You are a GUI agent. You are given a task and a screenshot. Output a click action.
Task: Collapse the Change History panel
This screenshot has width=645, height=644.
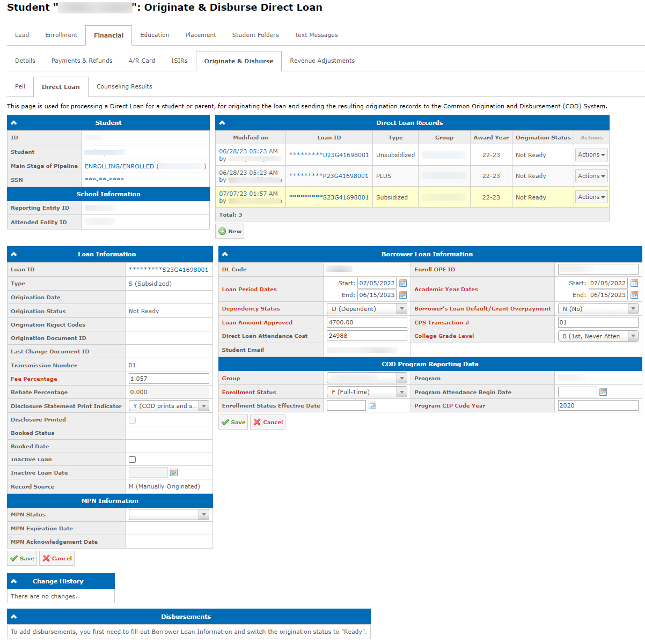(14, 581)
